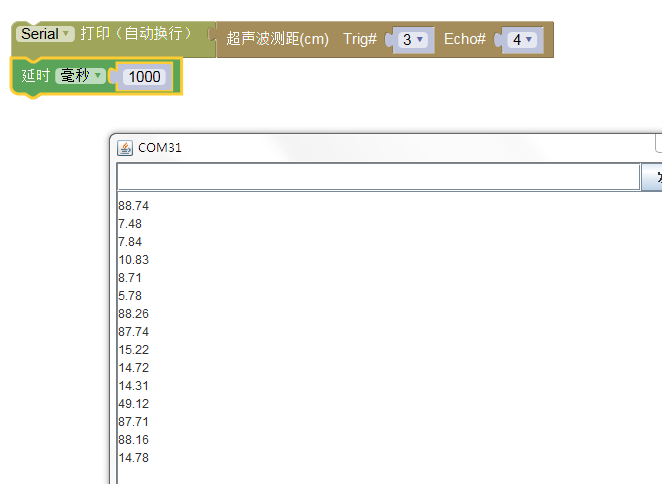Click the Java icon in COM31 title bar

(125, 148)
